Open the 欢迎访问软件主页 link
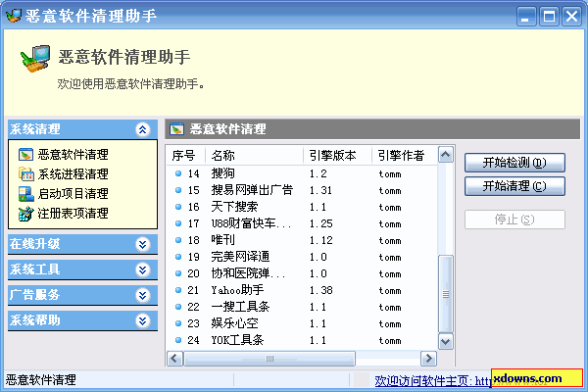This screenshot has height=392, width=588. point(433,381)
